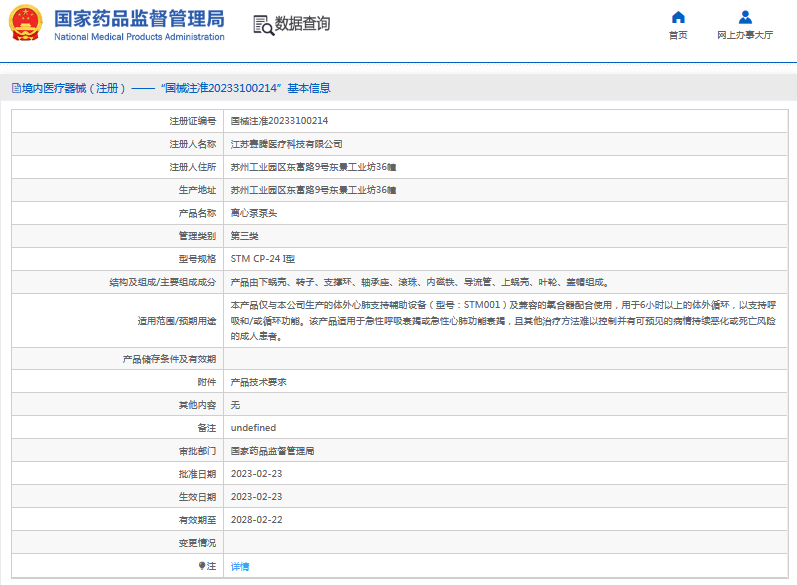The image size is (797, 585).
Task: Select expiry date 2028-02-22
Action: [256, 520]
